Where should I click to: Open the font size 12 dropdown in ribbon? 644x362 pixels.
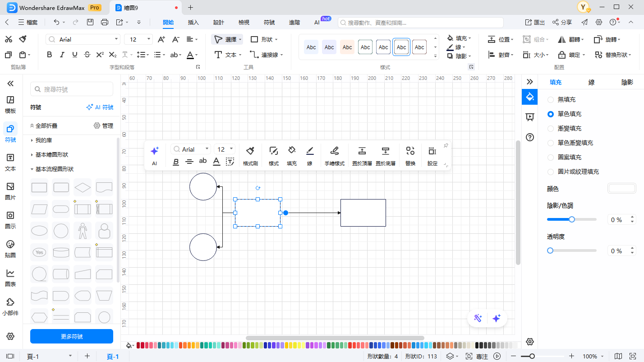(x=138, y=40)
